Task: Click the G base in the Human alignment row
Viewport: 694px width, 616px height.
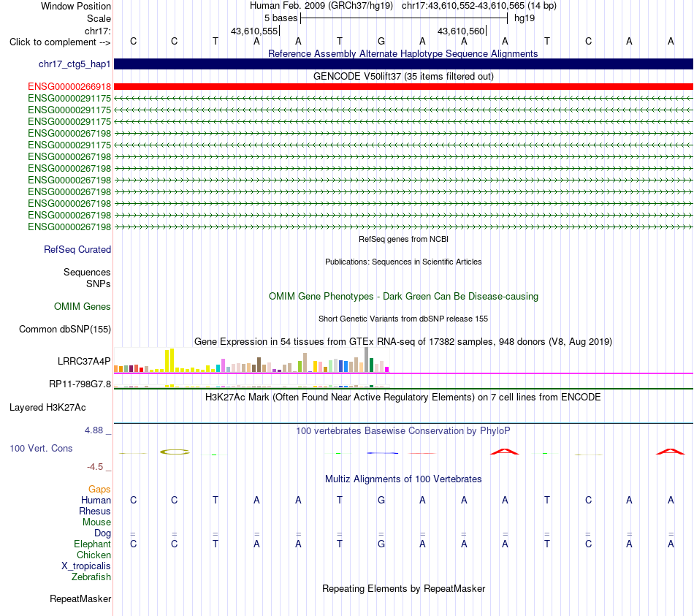Action: pyautogui.click(x=381, y=500)
